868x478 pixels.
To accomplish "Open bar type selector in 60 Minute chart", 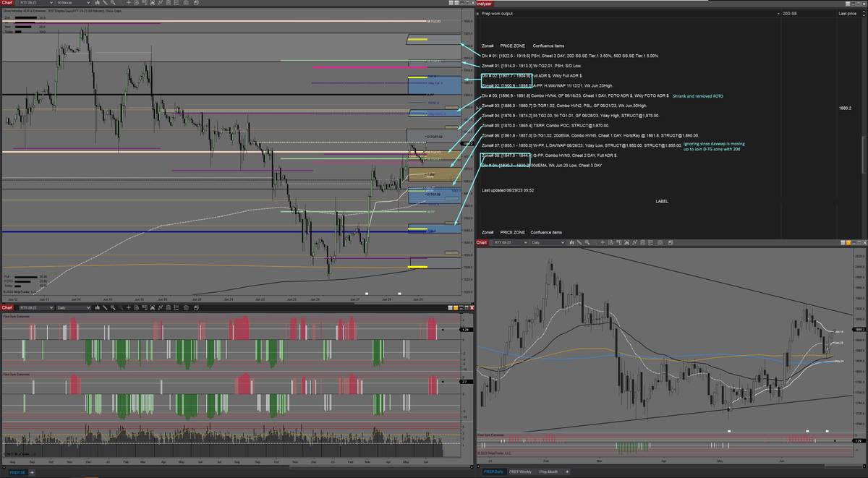I will pos(98,4).
